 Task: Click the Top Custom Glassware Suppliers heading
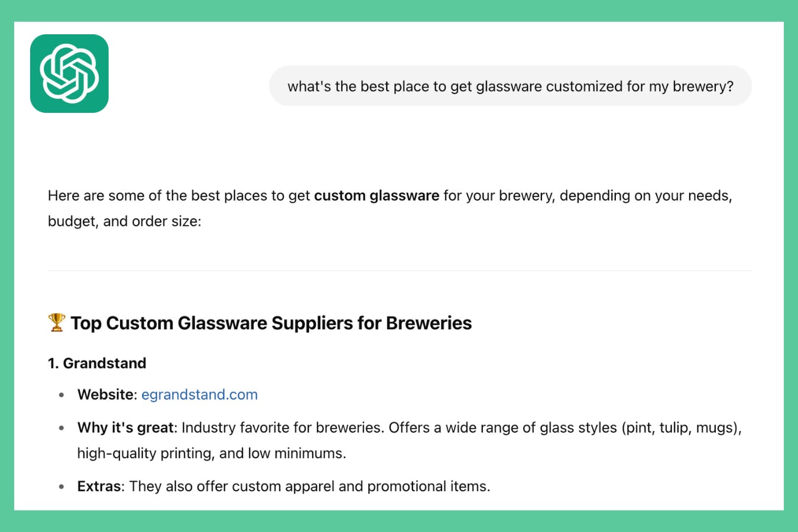point(271,323)
